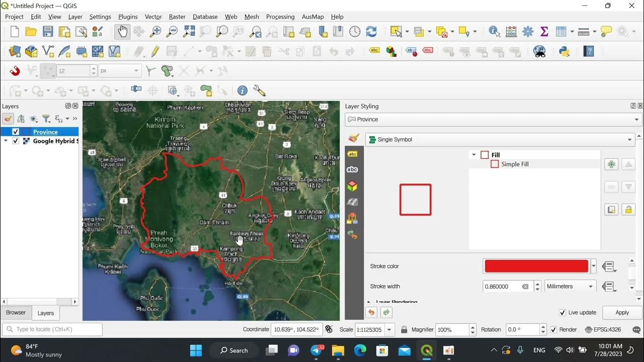The width and height of the screenshot is (644, 362).
Task: Refresh the map canvas
Action: pos(371,32)
